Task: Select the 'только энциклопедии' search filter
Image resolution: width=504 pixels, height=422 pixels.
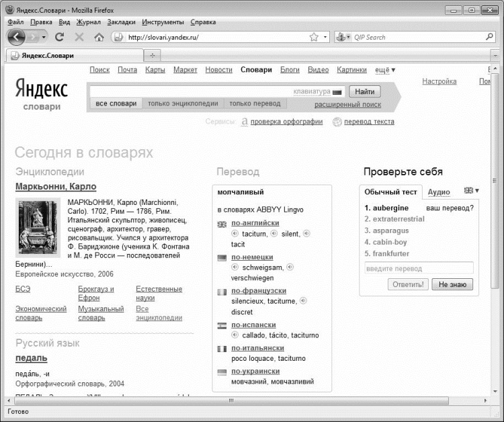Action: (183, 103)
